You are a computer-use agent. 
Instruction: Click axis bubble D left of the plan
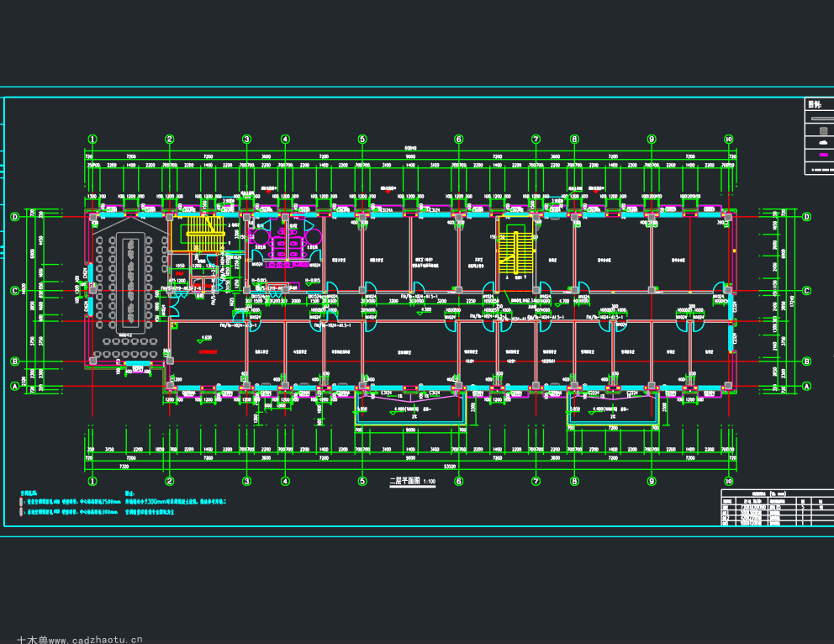pos(15,217)
